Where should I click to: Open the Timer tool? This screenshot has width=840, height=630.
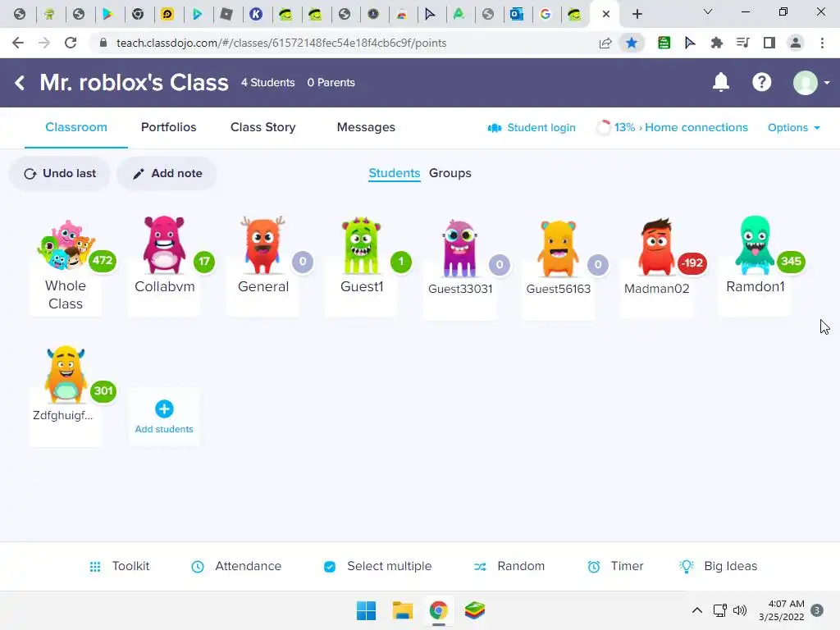point(615,566)
